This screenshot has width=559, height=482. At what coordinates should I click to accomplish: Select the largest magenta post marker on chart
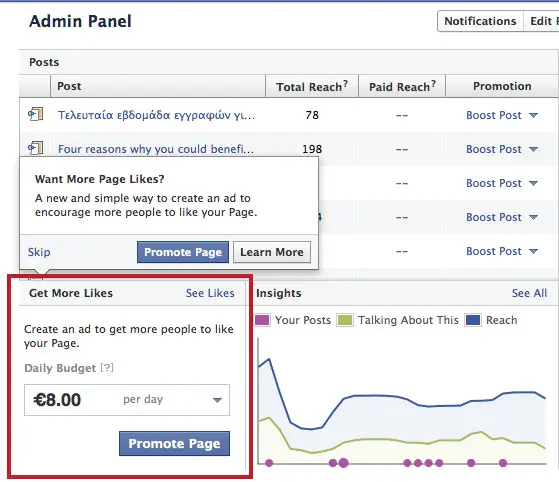pyautogui.click(x=343, y=463)
